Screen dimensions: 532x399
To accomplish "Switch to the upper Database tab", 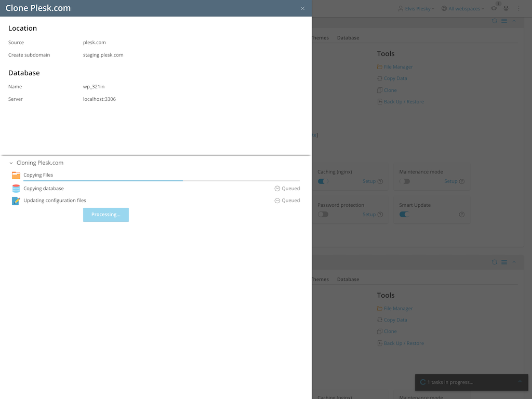I will click(x=348, y=38).
